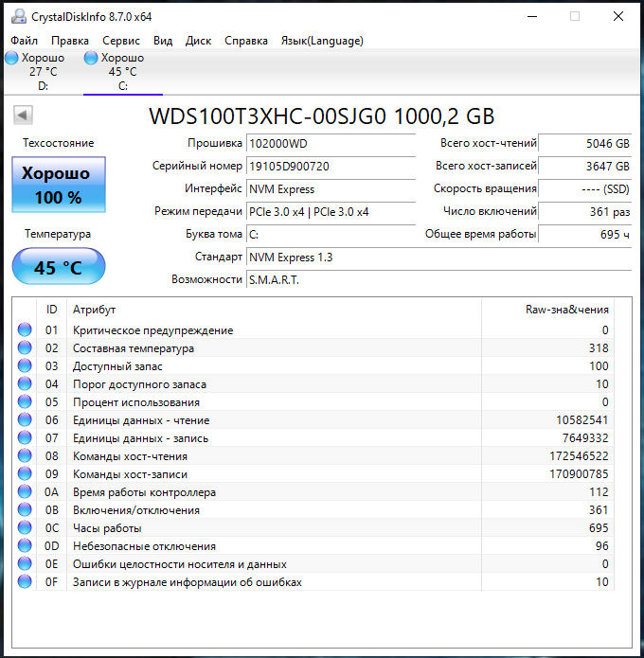Open the Правка menu
Screen dimensions: 644x658
(x=70, y=41)
